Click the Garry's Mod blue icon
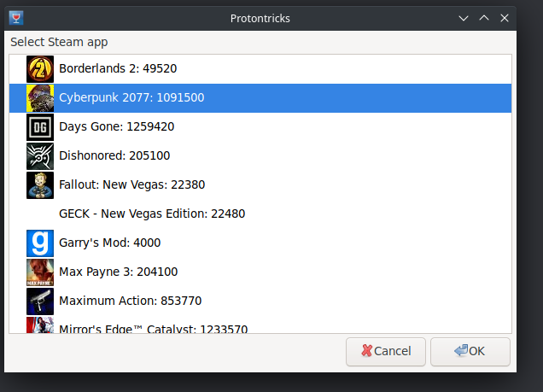Screen dimensions: 543x392 click(x=40, y=243)
